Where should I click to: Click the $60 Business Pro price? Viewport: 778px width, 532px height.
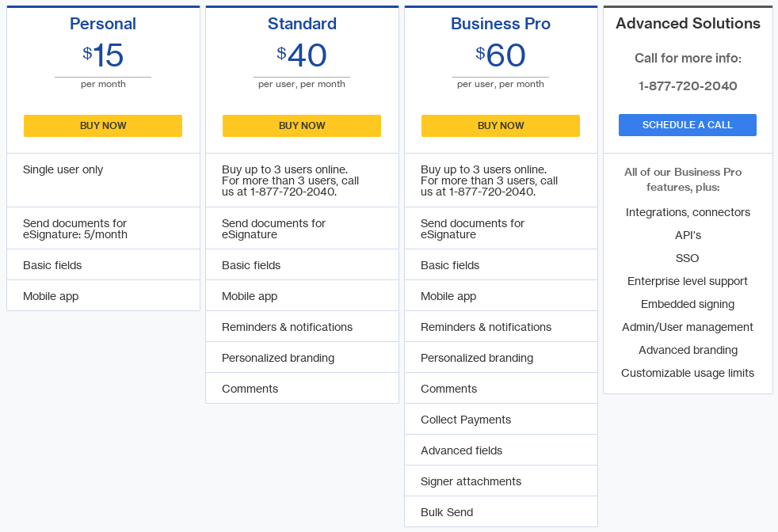[x=500, y=56]
